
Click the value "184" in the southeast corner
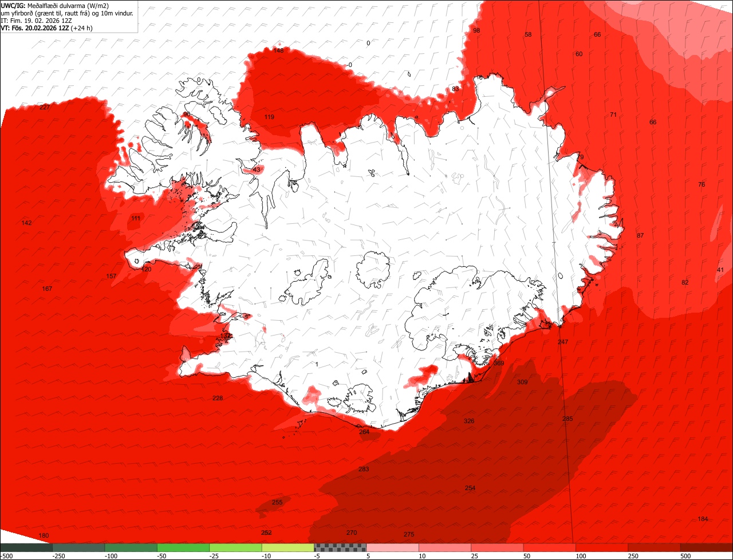(x=703, y=519)
